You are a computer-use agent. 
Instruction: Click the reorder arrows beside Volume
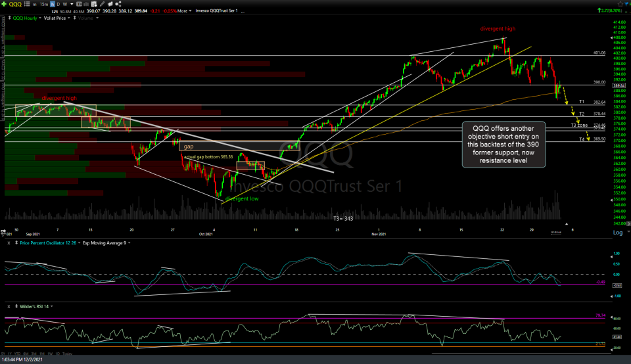[74, 18]
